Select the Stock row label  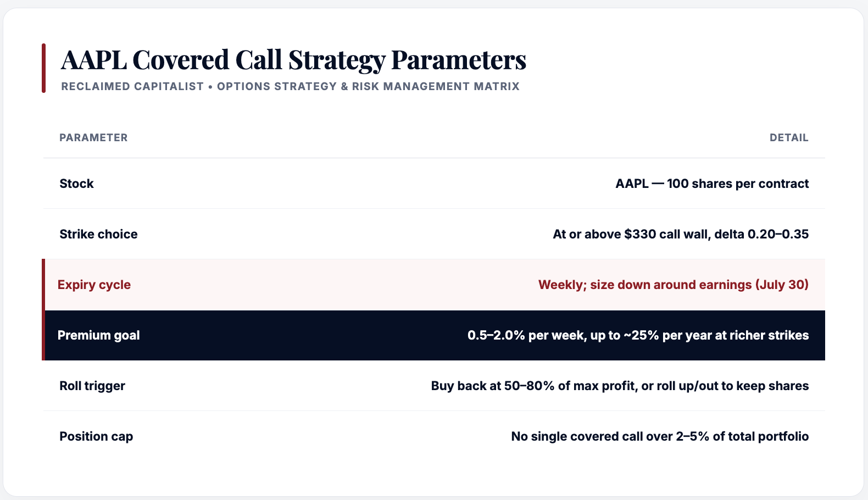76,184
